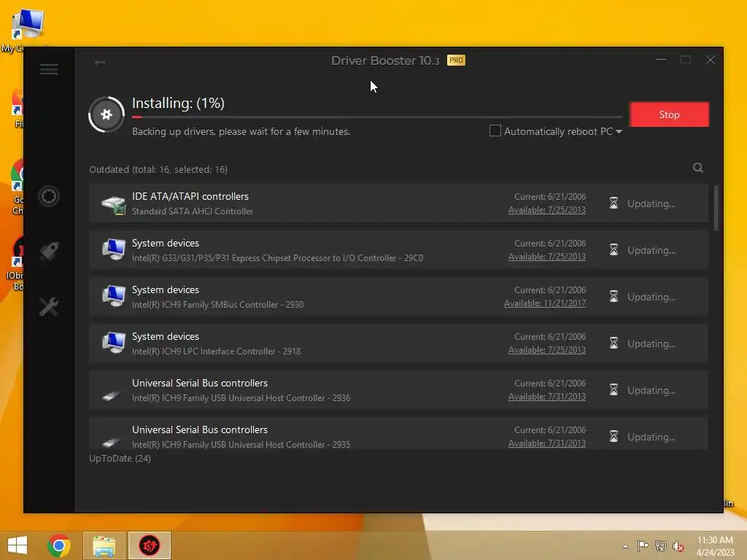Click the hourglass icon in the USB 2935 row

point(614,437)
